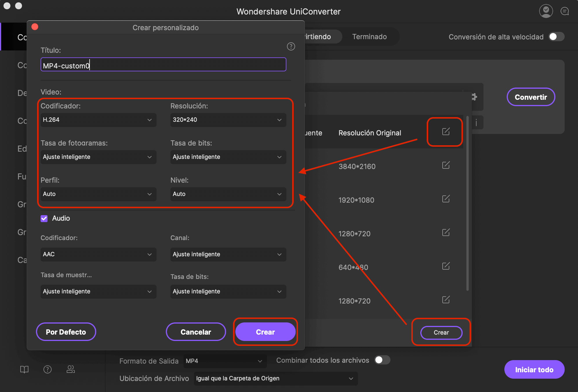Open the audio Tasa de bits dropdown
The image size is (578, 392).
(x=228, y=291)
